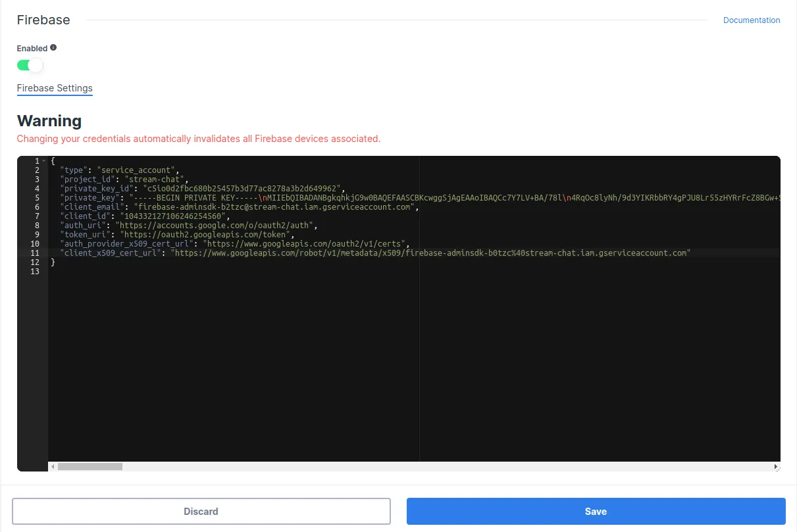Click the Discard button
The height and width of the screenshot is (532, 797).
(x=201, y=511)
